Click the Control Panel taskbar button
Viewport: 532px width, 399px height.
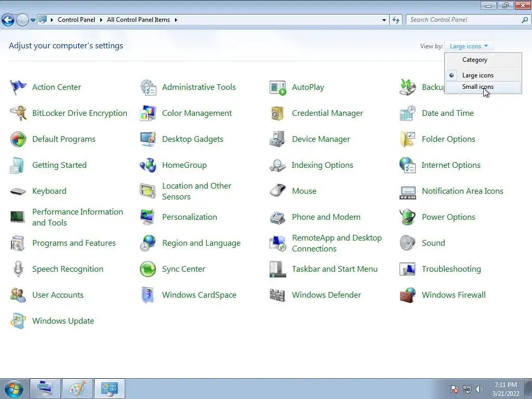coord(110,389)
